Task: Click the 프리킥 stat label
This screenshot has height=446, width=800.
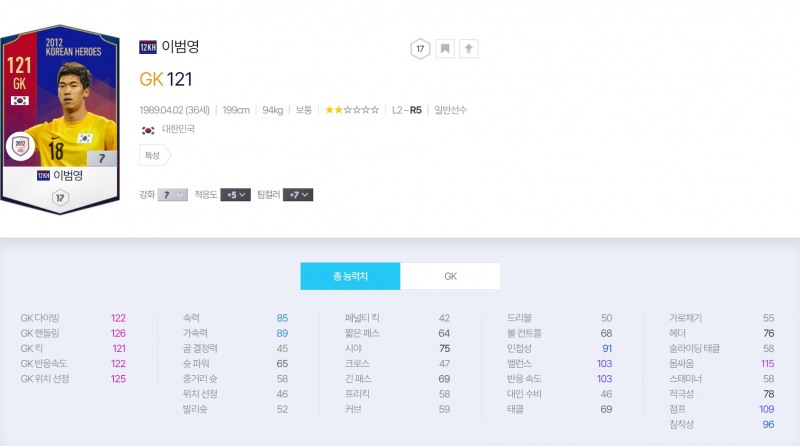Action: click(357, 394)
